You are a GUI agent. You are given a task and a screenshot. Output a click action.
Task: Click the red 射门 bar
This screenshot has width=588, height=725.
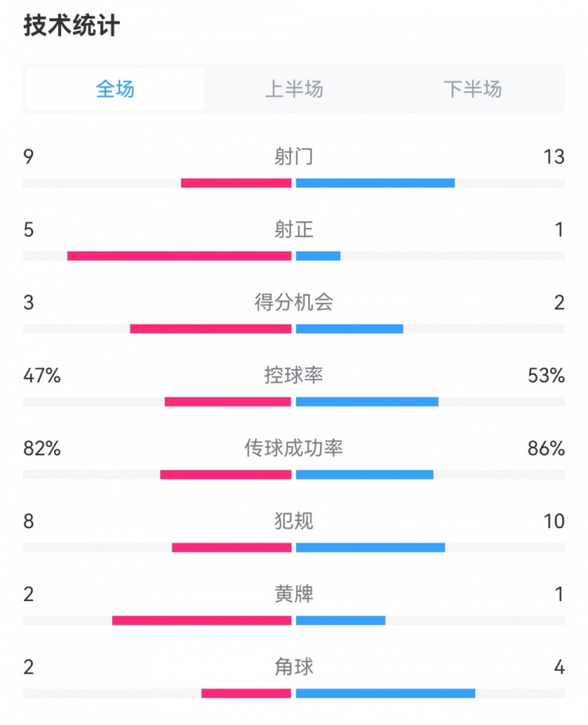click(236, 183)
